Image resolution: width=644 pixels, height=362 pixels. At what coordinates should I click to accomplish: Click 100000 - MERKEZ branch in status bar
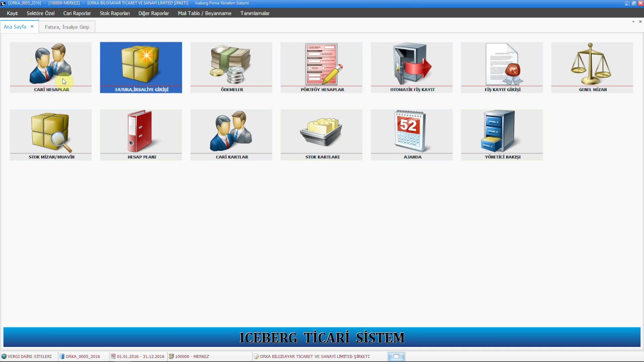tap(189, 356)
